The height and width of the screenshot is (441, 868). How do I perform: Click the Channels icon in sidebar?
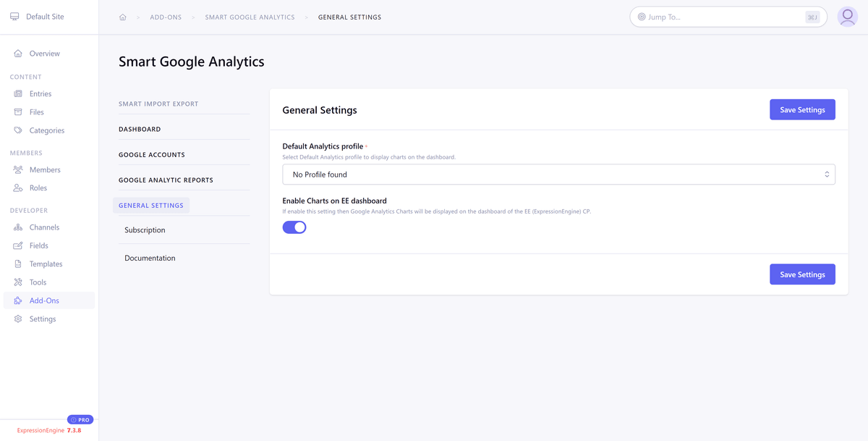click(18, 227)
